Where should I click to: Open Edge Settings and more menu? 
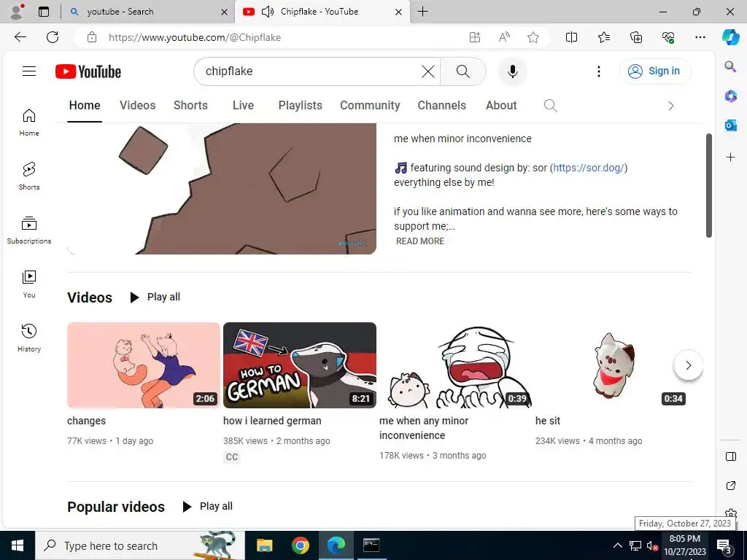click(700, 37)
